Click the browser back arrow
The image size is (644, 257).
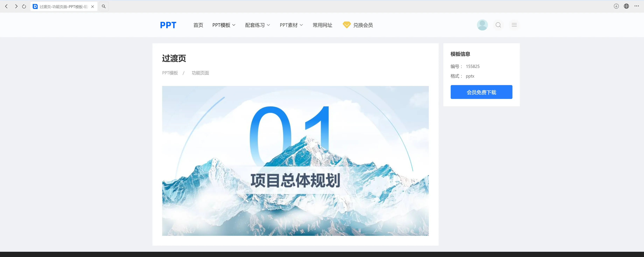coord(6,6)
